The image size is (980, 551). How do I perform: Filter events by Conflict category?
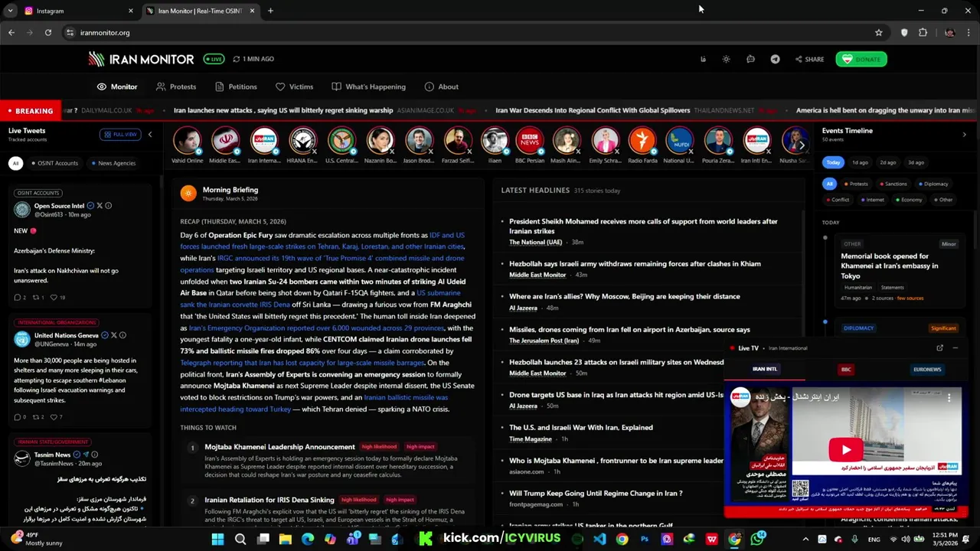tap(837, 200)
